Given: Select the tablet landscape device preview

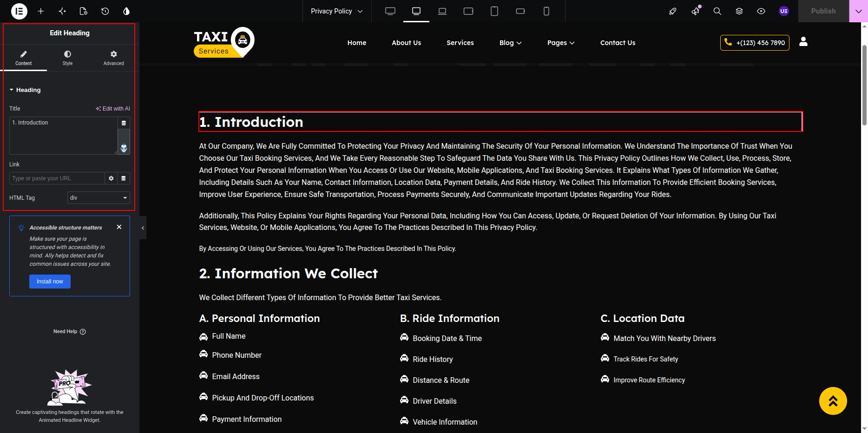Looking at the screenshot, I should tap(468, 11).
